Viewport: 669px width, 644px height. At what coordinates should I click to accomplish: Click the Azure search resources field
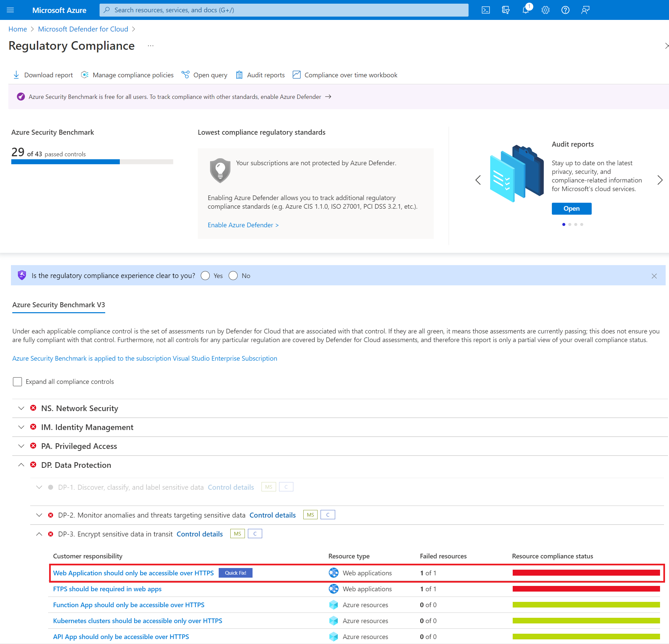point(283,10)
